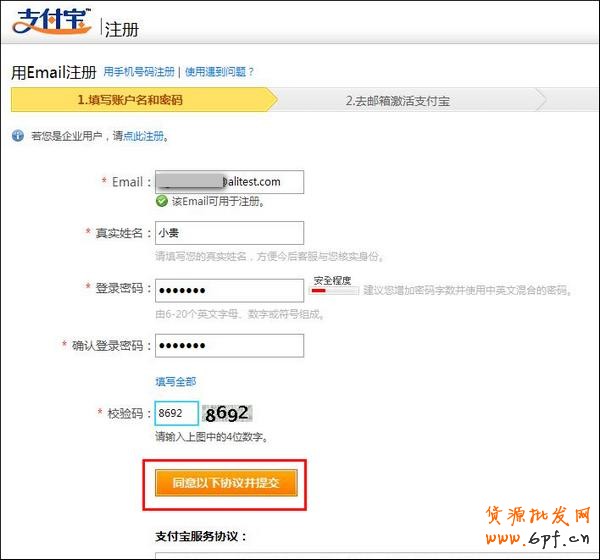Select step 2.去邮箱激活支付宝
Image resolution: width=600 pixels, height=560 pixels.
pyautogui.click(x=398, y=101)
